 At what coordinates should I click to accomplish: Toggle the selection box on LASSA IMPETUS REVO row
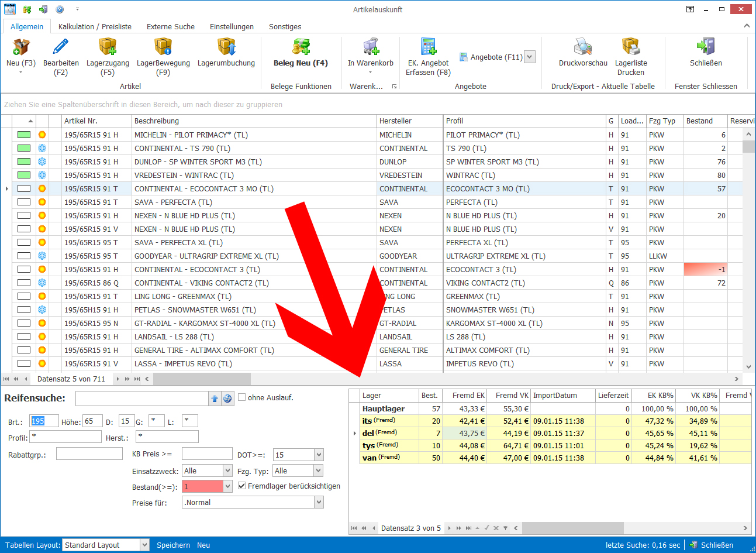(x=24, y=363)
